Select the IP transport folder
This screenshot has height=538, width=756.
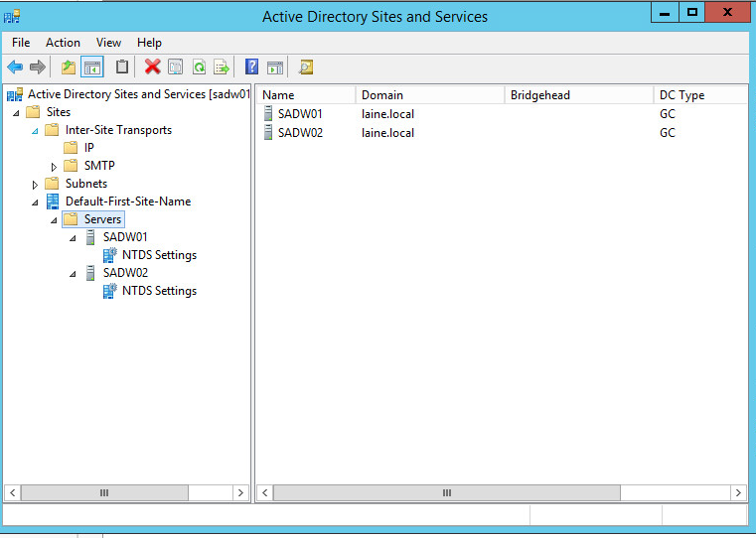[88, 147]
